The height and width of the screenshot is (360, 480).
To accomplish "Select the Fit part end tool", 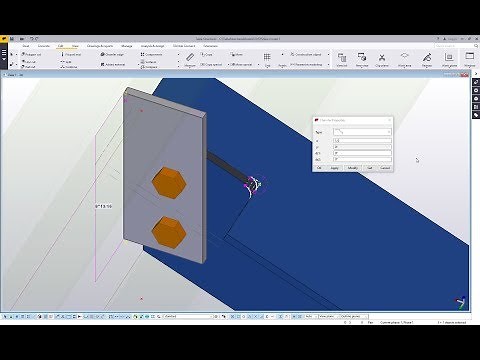I will pos(71,54).
